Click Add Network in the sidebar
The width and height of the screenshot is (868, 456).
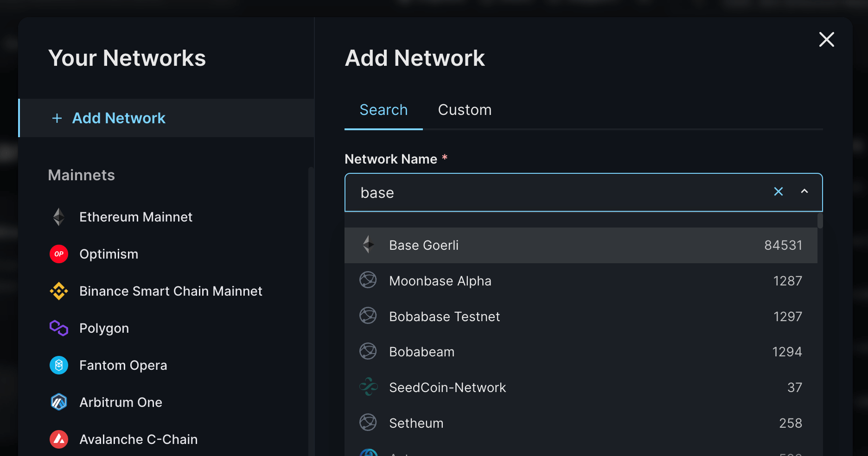(x=119, y=118)
